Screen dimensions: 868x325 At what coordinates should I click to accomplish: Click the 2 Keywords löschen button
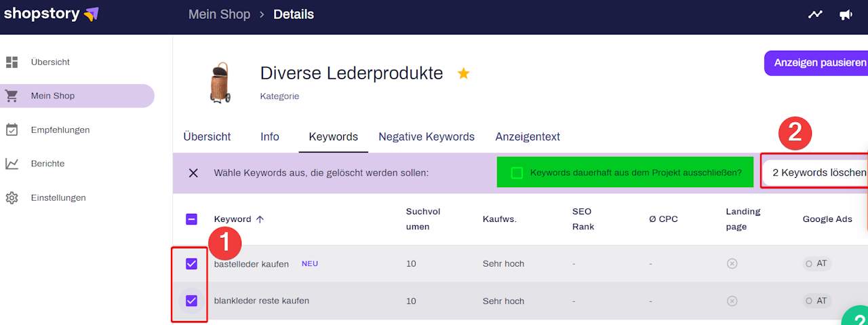818,173
